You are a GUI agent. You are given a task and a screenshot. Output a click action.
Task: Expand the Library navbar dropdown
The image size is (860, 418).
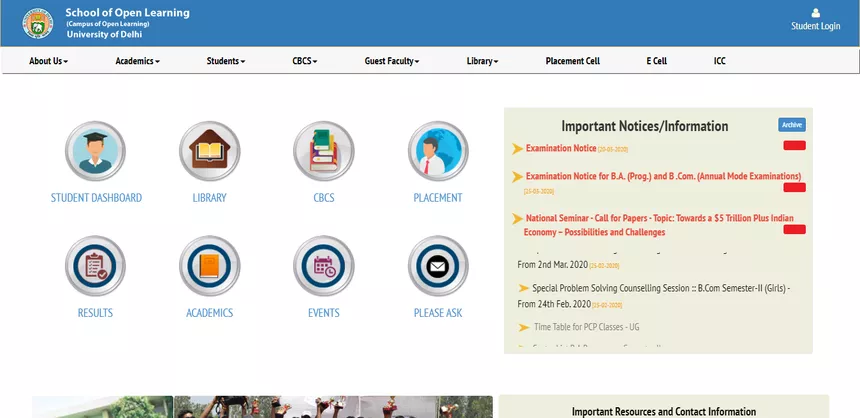pyautogui.click(x=482, y=61)
